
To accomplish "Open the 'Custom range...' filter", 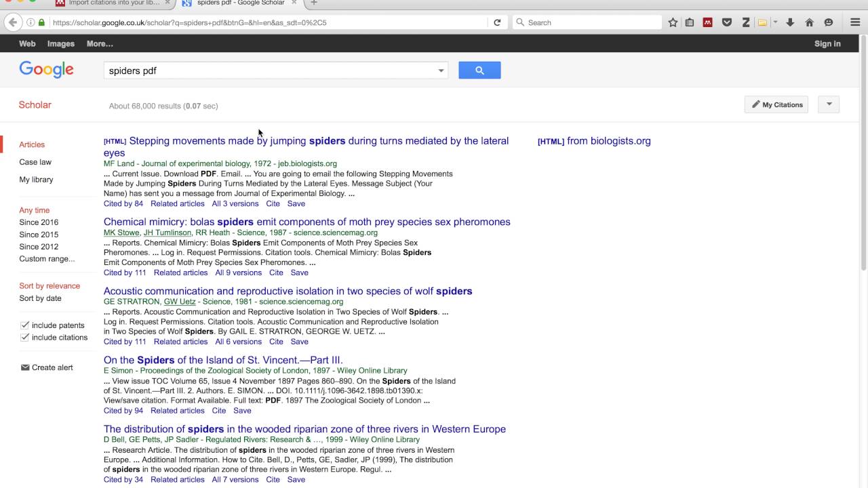I will [47, 259].
